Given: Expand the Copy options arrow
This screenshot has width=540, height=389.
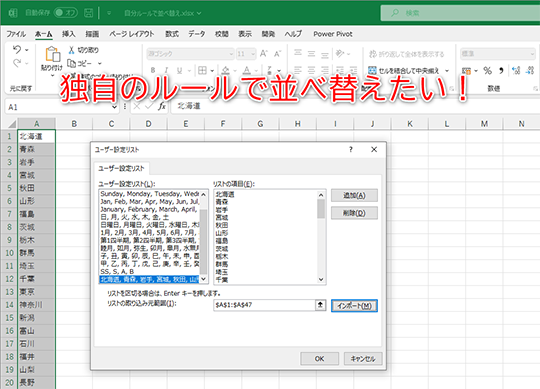Looking at the screenshot, I should pos(100,63).
